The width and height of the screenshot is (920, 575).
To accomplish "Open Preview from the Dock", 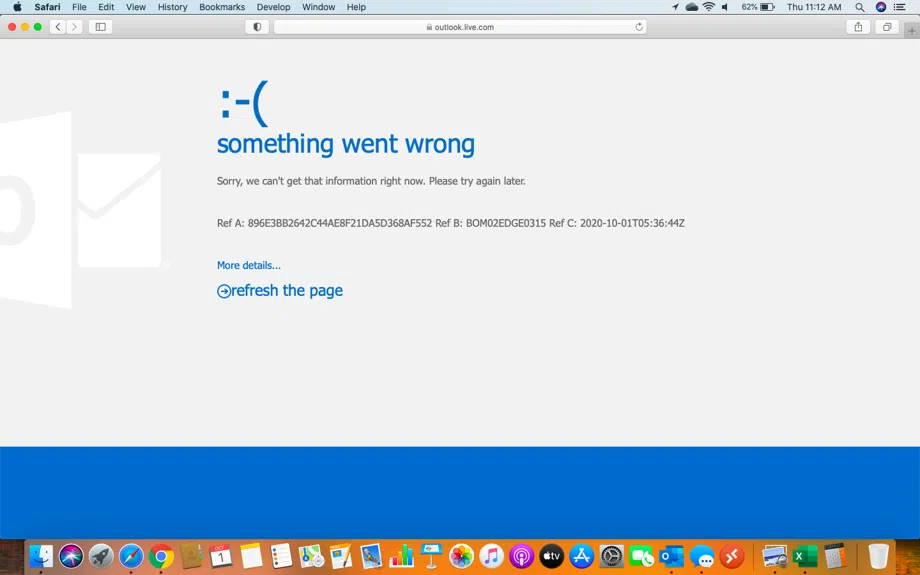I will click(x=774, y=556).
